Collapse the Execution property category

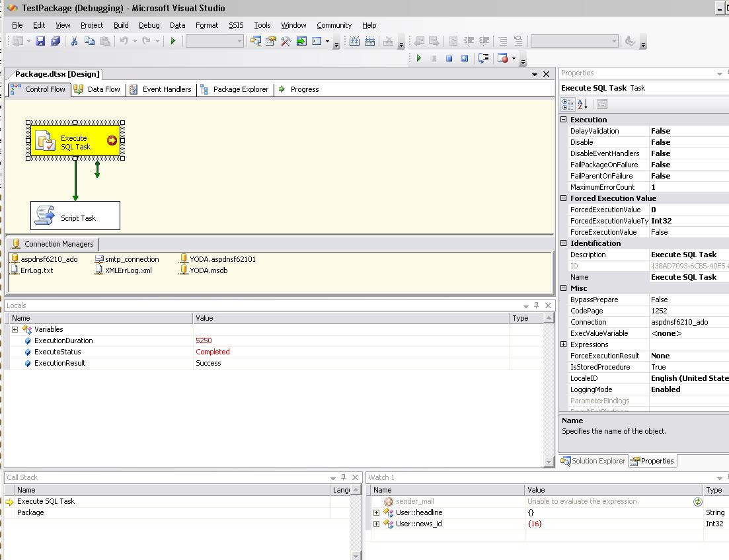click(564, 120)
